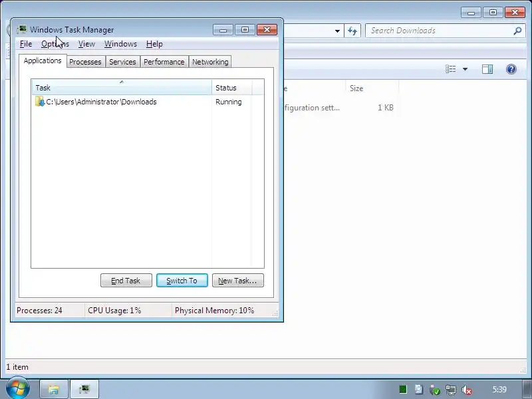Viewport: 532px width, 399px height.
Task: Open the Help menu in Task Manager
Action: 154,44
